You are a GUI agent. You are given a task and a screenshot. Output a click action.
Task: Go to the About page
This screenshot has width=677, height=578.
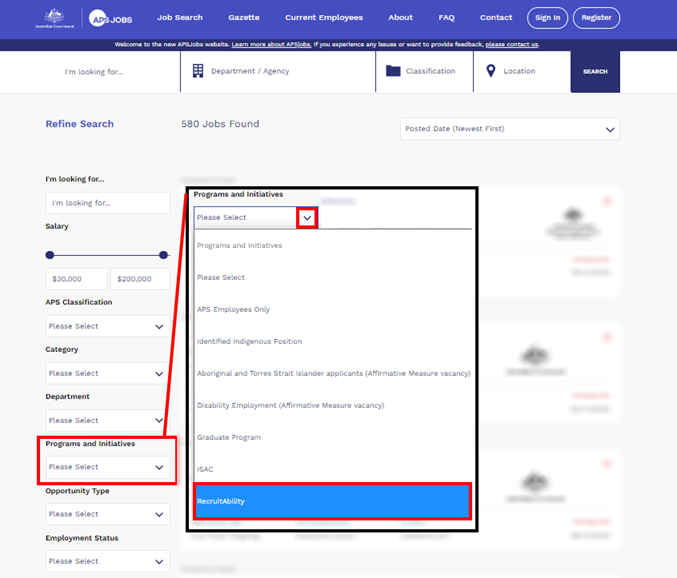pos(400,18)
